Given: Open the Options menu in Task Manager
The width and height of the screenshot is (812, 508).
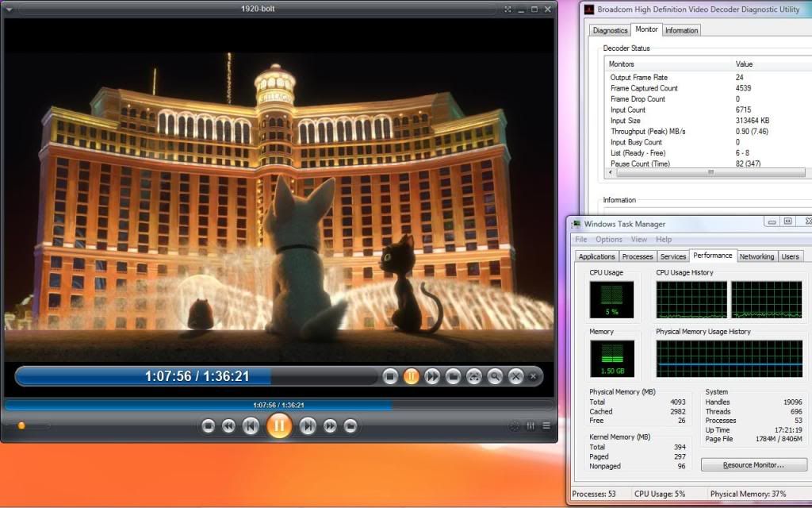Looking at the screenshot, I should pos(609,239).
